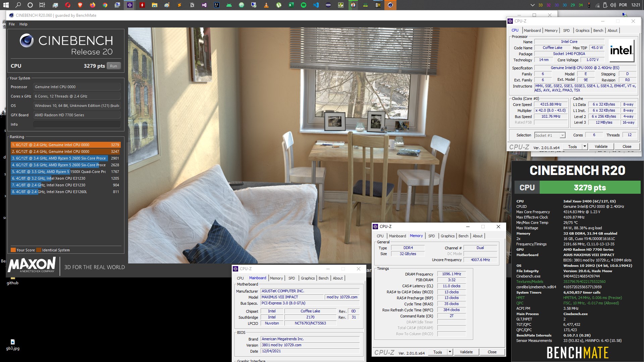Viewport: 644px width, 362px height.
Task: Switch to CPU-Z taskbar icon
Action: 130,5
